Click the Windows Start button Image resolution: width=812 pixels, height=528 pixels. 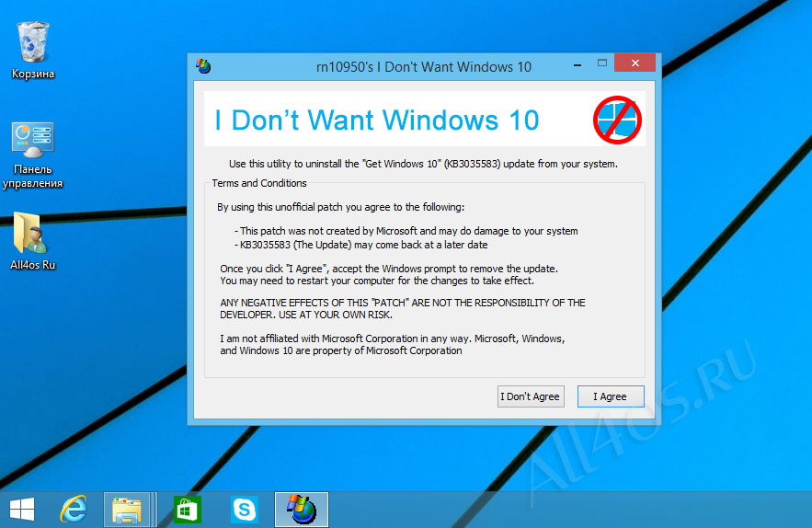pos(22,510)
